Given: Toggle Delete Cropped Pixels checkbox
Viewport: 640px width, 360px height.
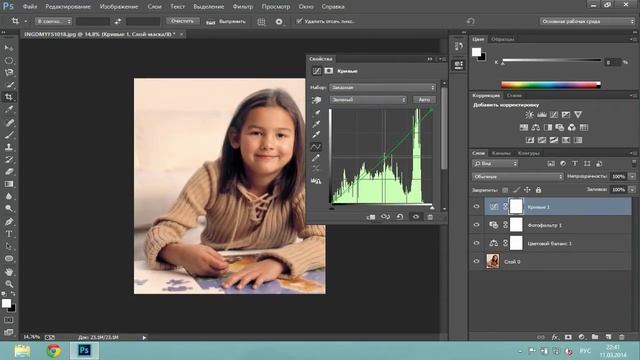Looking at the screenshot, I should click(x=299, y=21).
